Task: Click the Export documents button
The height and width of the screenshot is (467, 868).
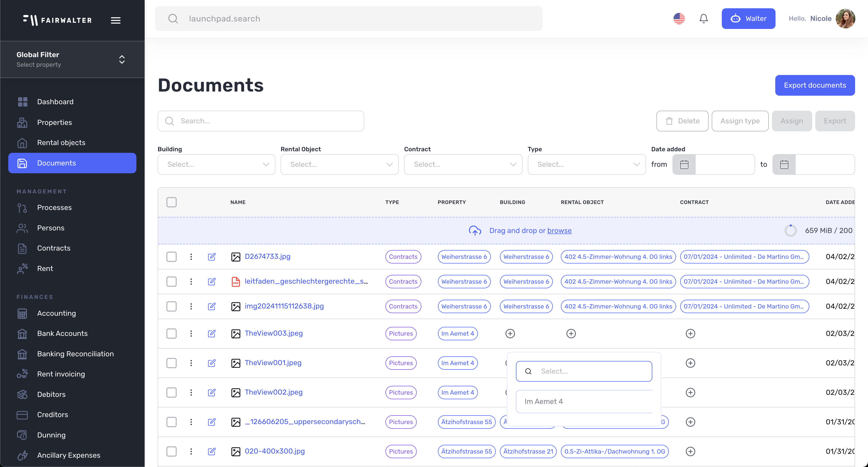Action: [x=815, y=85]
